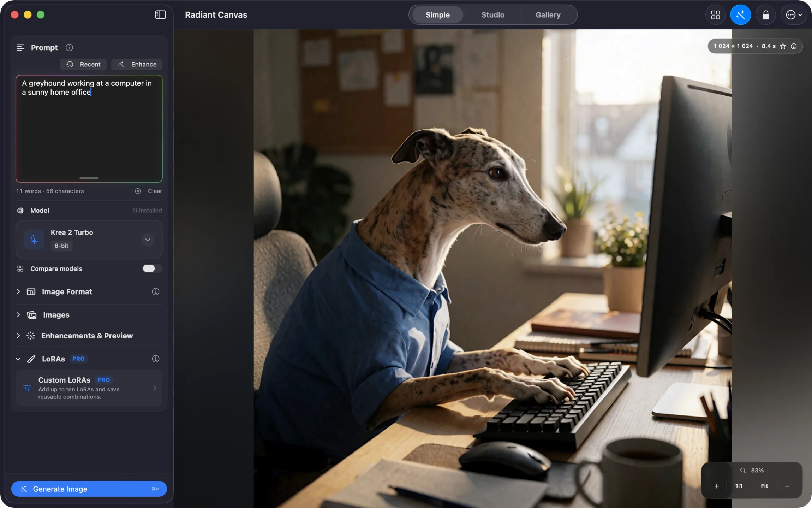Viewport: 812px width, 508px height.
Task: Toggle Compare models switch
Action: point(152,268)
